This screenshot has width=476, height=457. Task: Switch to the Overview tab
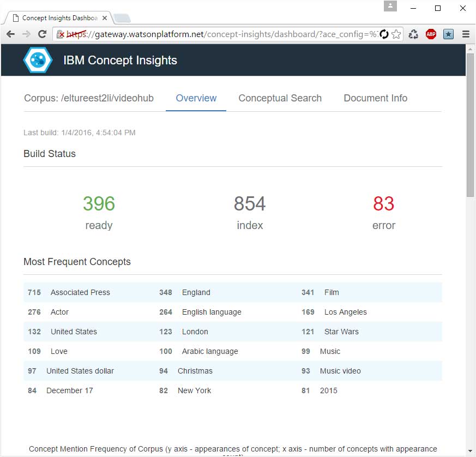tap(196, 98)
